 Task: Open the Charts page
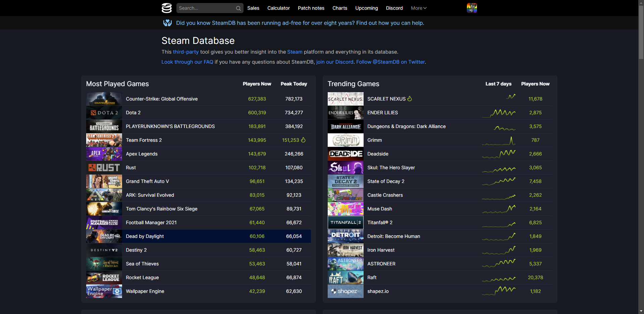pyautogui.click(x=340, y=8)
